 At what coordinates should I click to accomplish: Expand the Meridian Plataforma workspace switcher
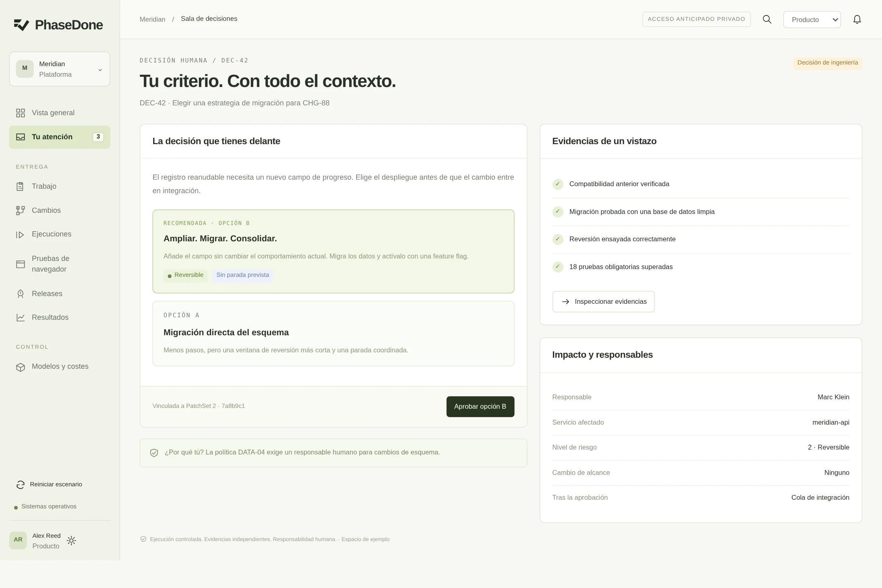[x=60, y=69]
